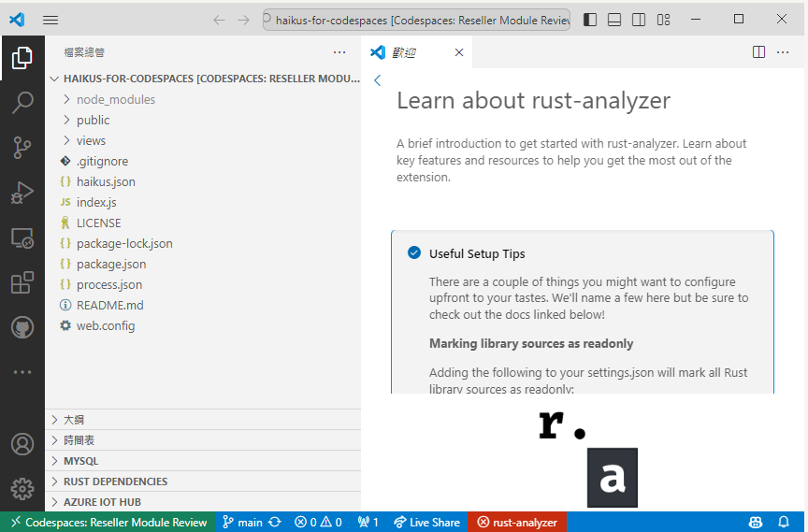The height and width of the screenshot is (532, 808).
Task: Click forwarded ports indicator showing 1
Action: pyautogui.click(x=368, y=523)
